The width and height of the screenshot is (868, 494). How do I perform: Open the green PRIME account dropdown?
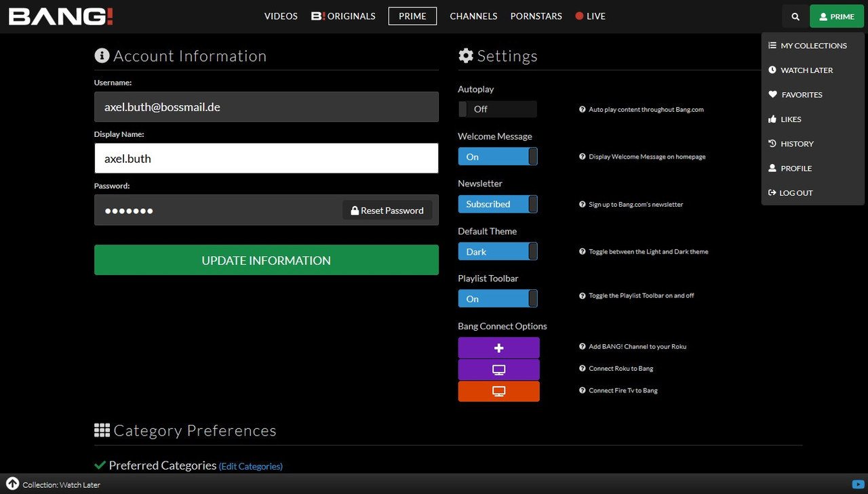click(837, 17)
